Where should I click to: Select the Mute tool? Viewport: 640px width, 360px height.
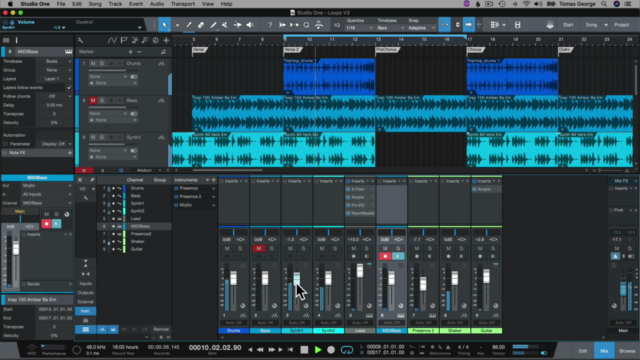click(x=225, y=25)
